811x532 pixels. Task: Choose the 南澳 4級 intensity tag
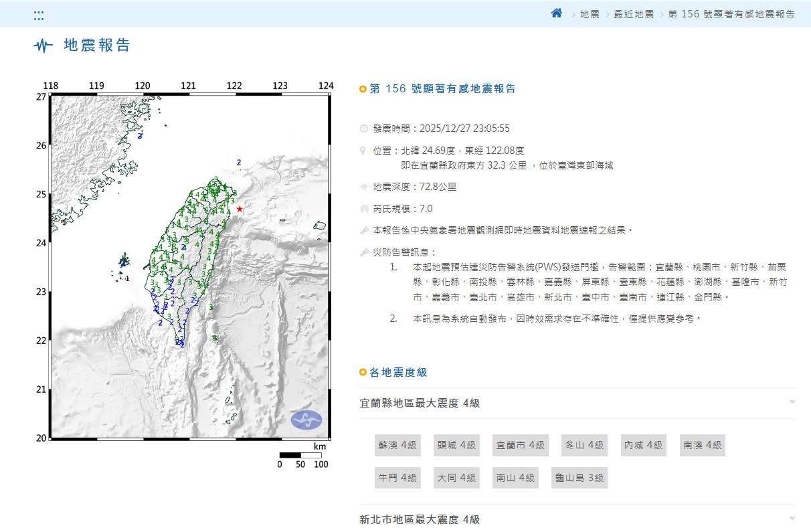tap(702, 445)
